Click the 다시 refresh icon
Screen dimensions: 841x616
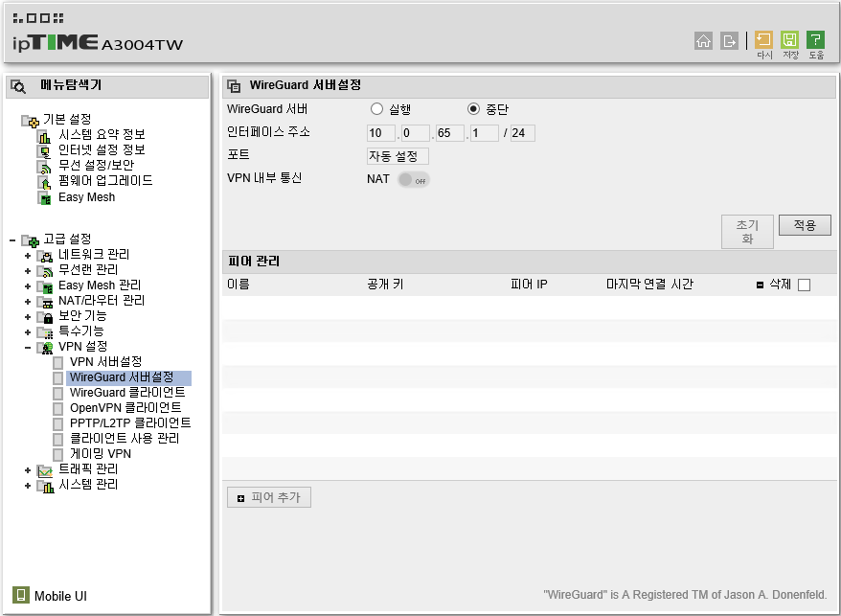[x=763, y=39]
